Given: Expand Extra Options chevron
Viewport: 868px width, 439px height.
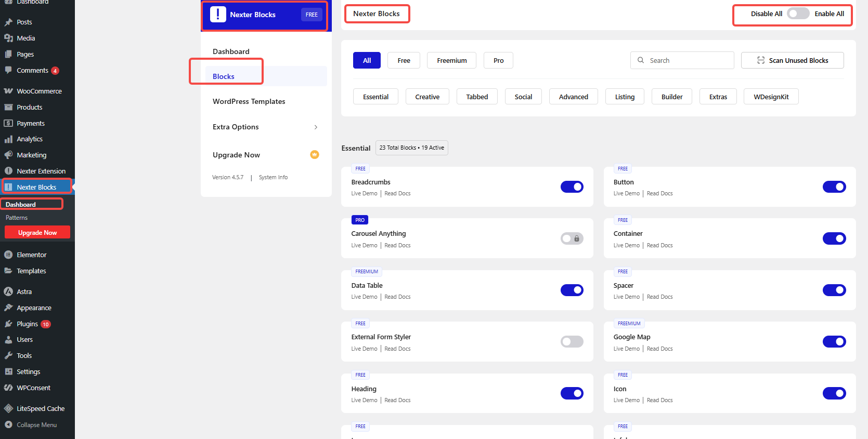Looking at the screenshot, I should (x=316, y=127).
